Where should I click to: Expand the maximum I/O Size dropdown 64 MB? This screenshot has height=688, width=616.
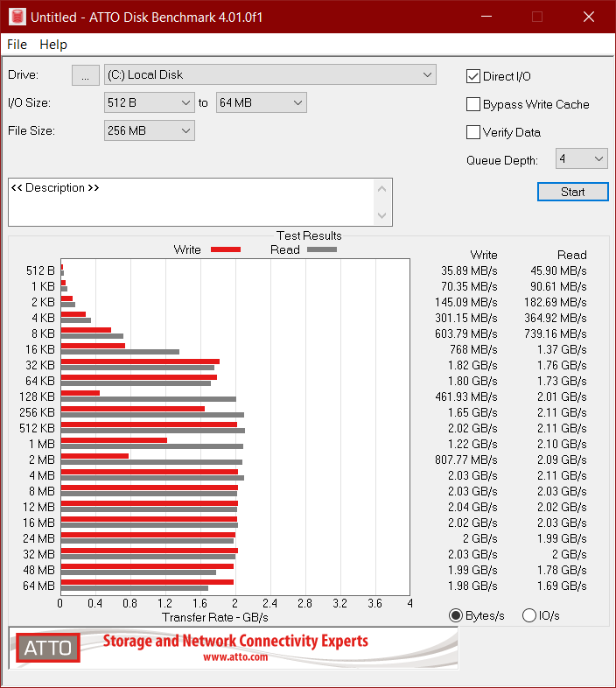pyautogui.click(x=261, y=102)
